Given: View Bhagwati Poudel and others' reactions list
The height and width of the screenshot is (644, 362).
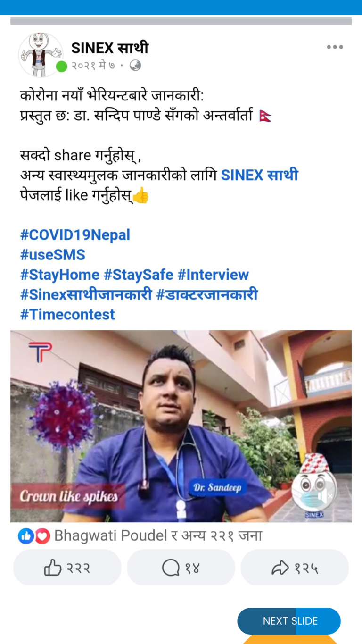Looking at the screenshot, I should click(x=158, y=535).
